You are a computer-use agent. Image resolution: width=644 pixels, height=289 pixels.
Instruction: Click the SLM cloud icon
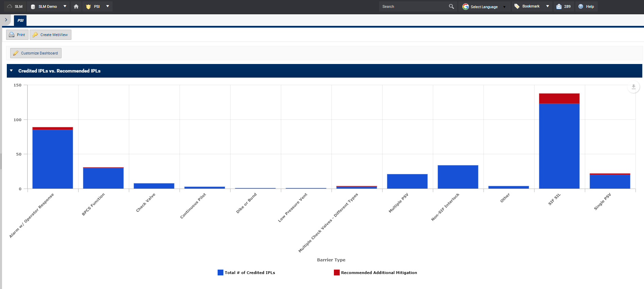tap(10, 6)
